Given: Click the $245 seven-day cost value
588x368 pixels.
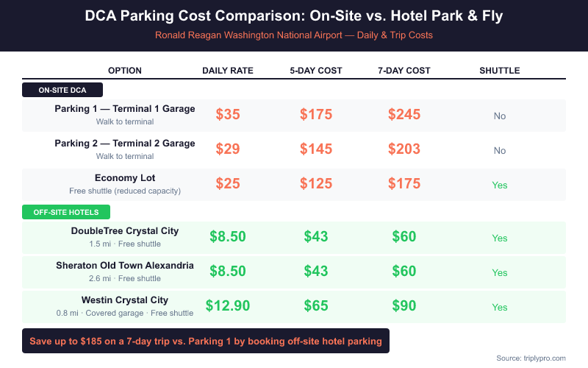Looking at the screenshot, I should point(404,115).
